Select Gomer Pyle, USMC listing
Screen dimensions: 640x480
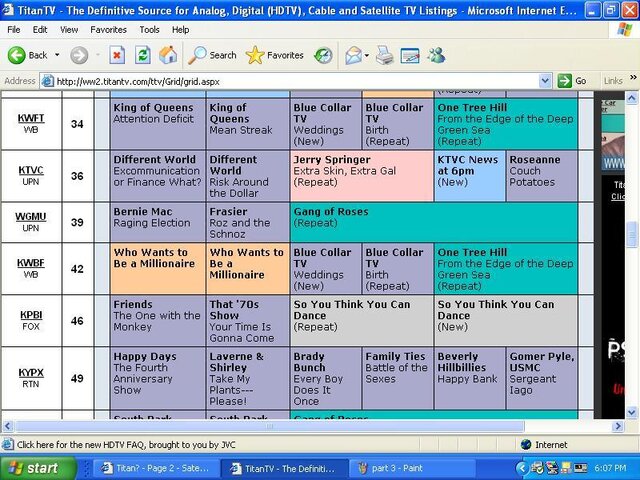[542, 378]
